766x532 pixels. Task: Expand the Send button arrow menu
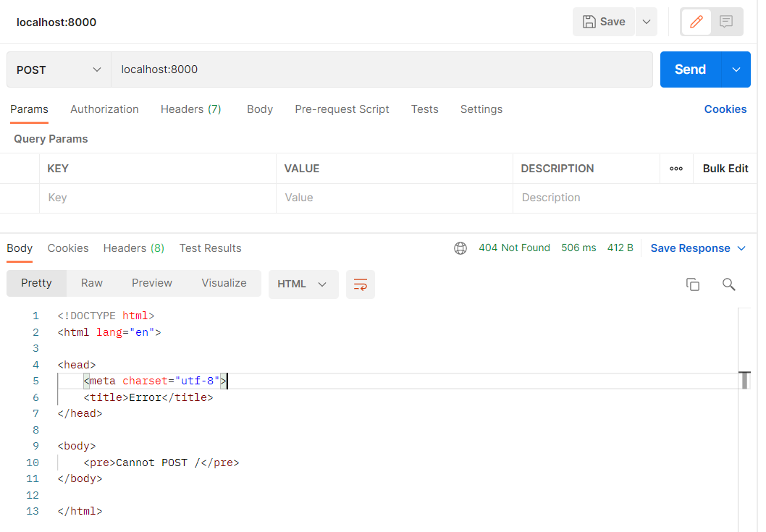736,69
